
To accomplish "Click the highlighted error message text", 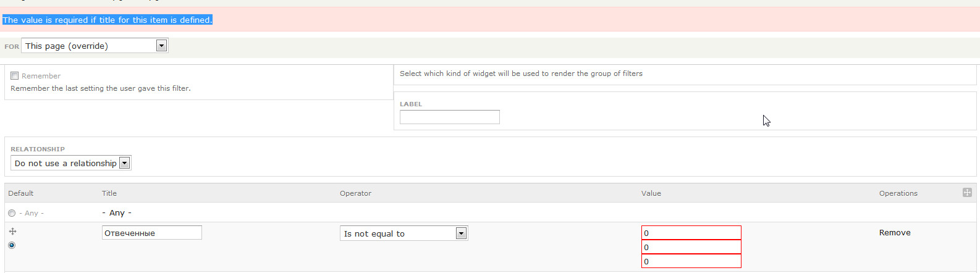I will pyautogui.click(x=108, y=20).
